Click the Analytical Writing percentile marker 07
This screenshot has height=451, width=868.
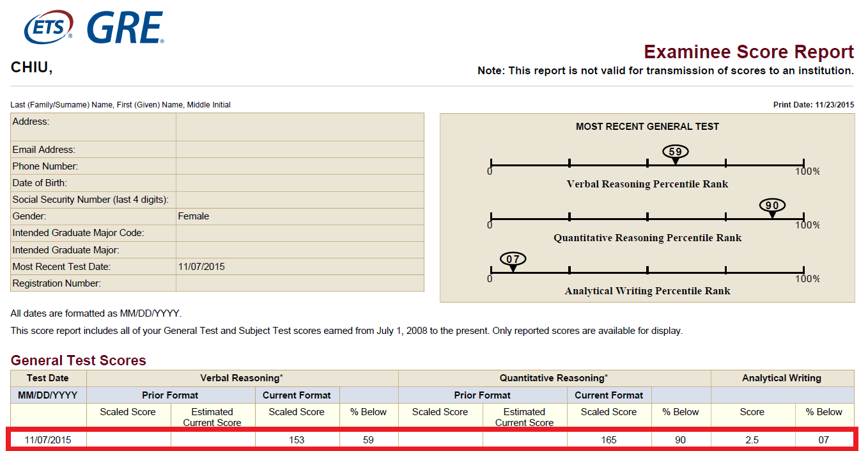click(x=513, y=261)
